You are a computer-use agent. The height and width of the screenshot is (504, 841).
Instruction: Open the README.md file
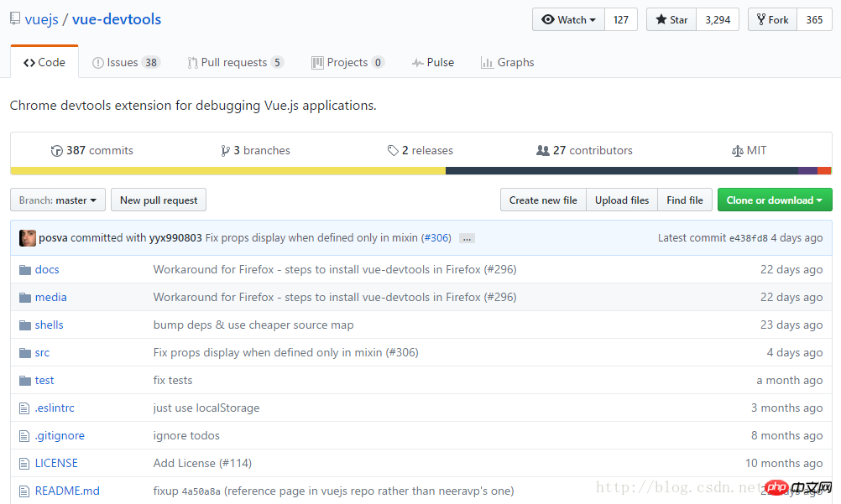tap(67, 491)
